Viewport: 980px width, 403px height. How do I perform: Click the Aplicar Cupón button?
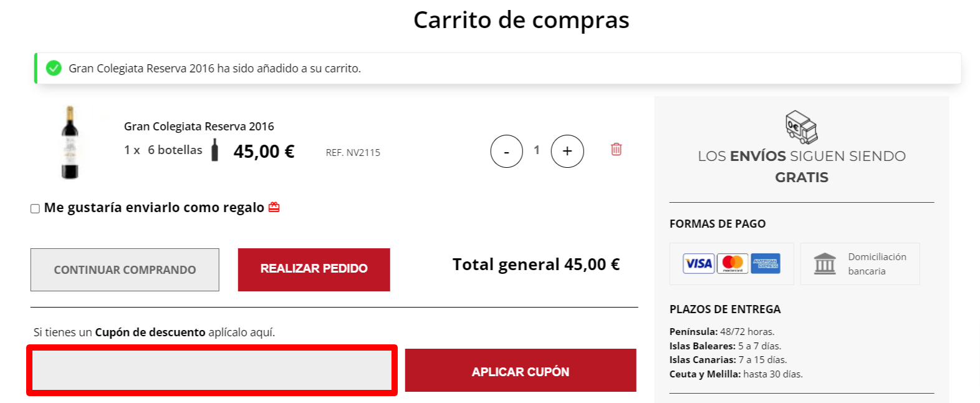click(521, 371)
